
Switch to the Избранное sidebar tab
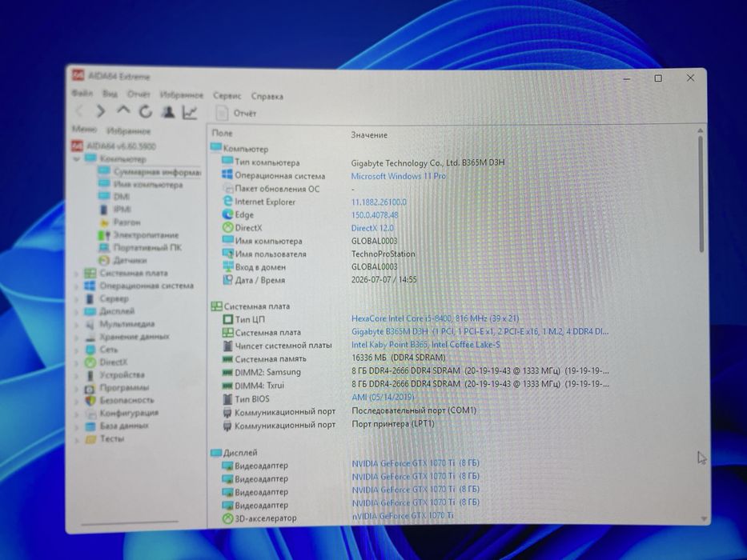[x=129, y=130]
